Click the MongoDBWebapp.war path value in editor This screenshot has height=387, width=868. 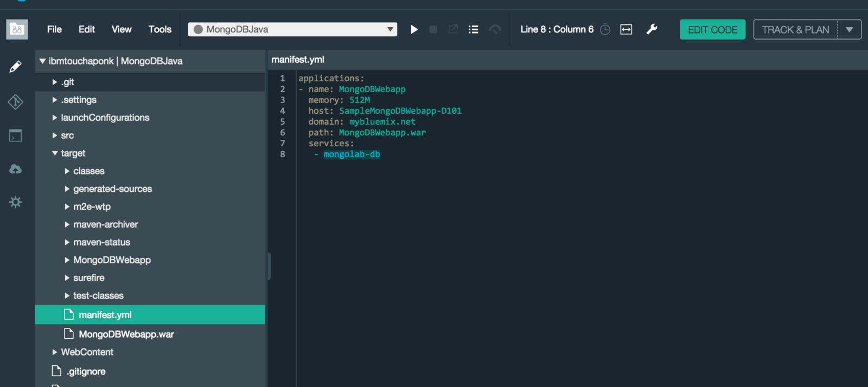pyautogui.click(x=382, y=133)
